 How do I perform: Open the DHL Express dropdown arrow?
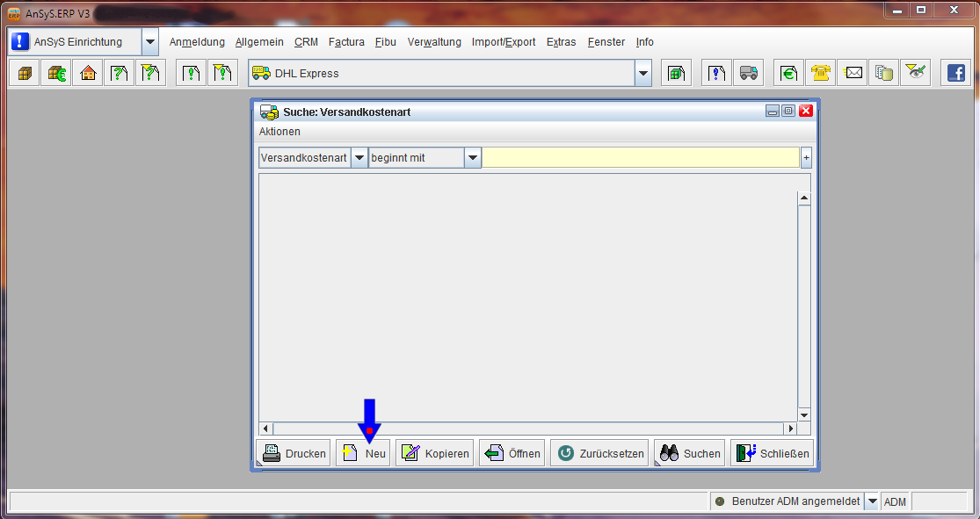(x=643, y=74)
